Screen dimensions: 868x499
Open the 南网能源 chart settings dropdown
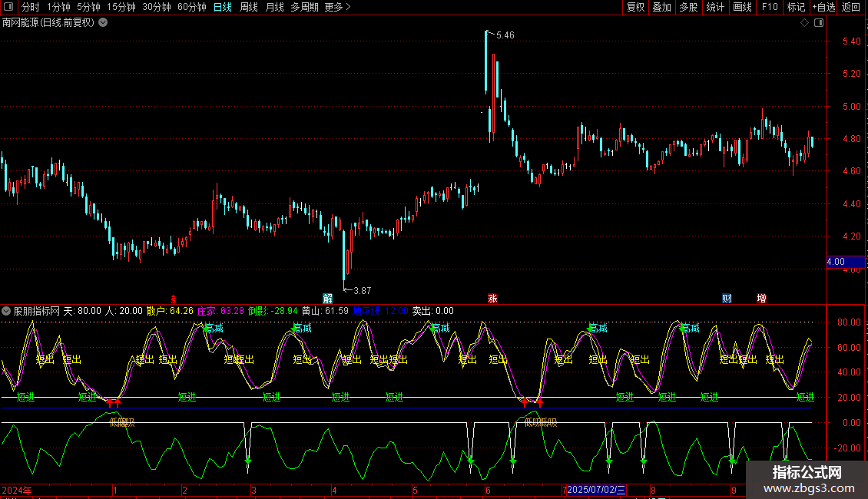tap(104, 22)
